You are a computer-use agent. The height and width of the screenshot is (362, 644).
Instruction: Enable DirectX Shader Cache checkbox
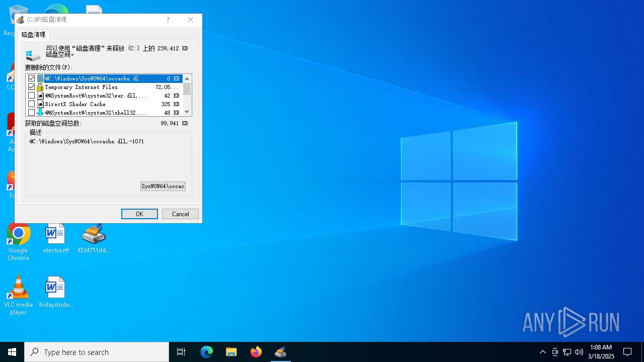coord(32,104)
